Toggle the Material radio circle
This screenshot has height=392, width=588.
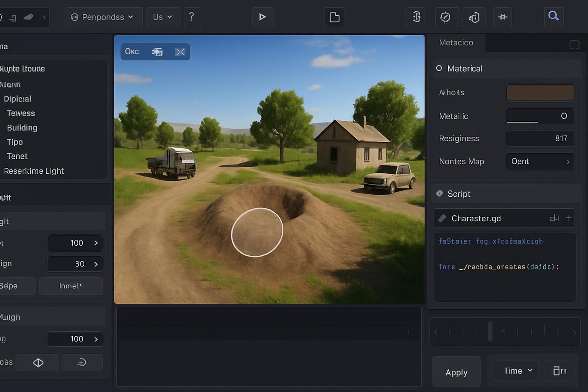439,68
